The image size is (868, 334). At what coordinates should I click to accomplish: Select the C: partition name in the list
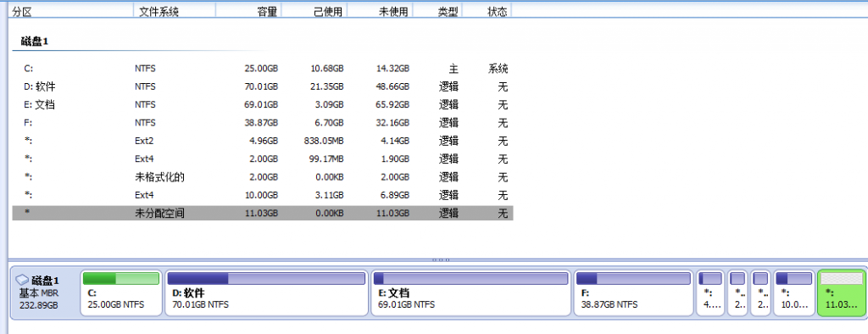[x=29, y=69]
